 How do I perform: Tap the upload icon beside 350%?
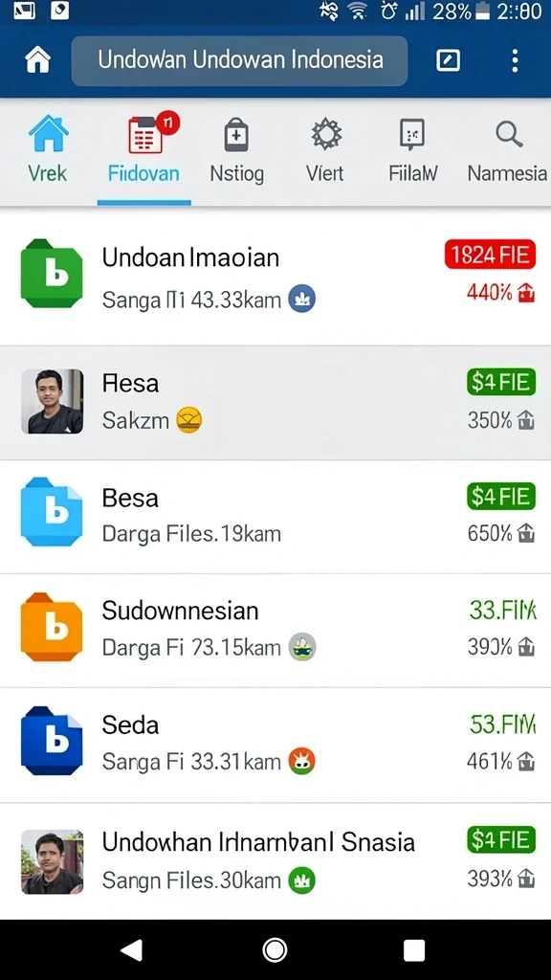point(526,421)
